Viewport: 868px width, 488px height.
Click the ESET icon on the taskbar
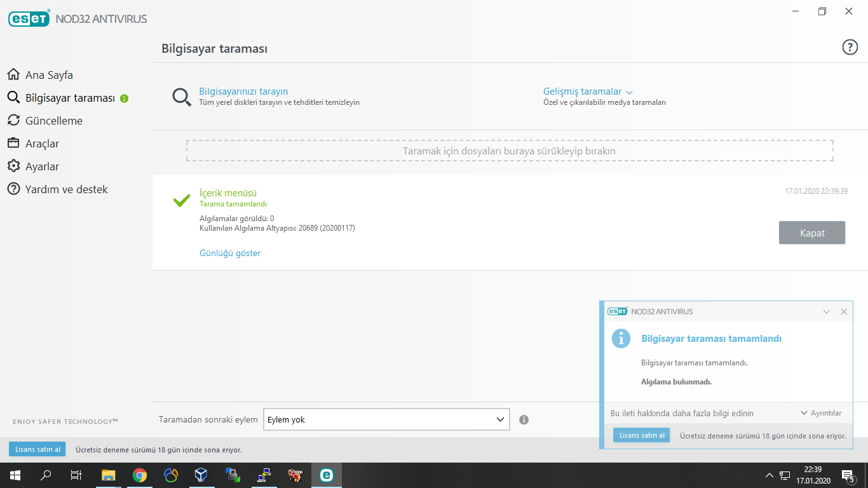pos(327,475)
